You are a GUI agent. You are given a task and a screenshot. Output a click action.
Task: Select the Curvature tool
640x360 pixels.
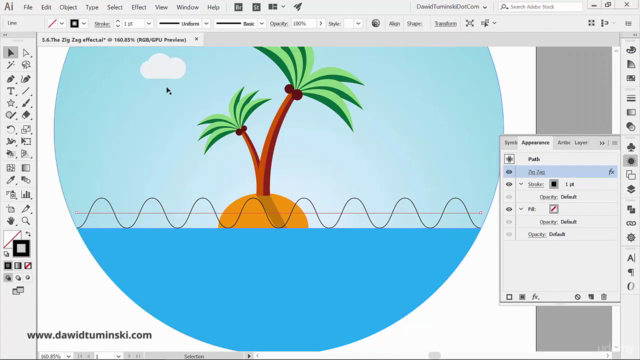(26, 79)
